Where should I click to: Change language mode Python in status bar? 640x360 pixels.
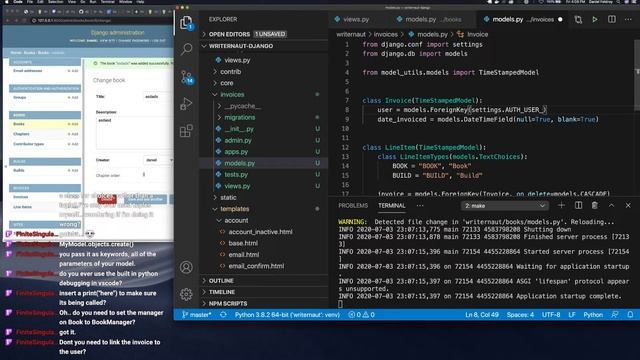(593, 315)
